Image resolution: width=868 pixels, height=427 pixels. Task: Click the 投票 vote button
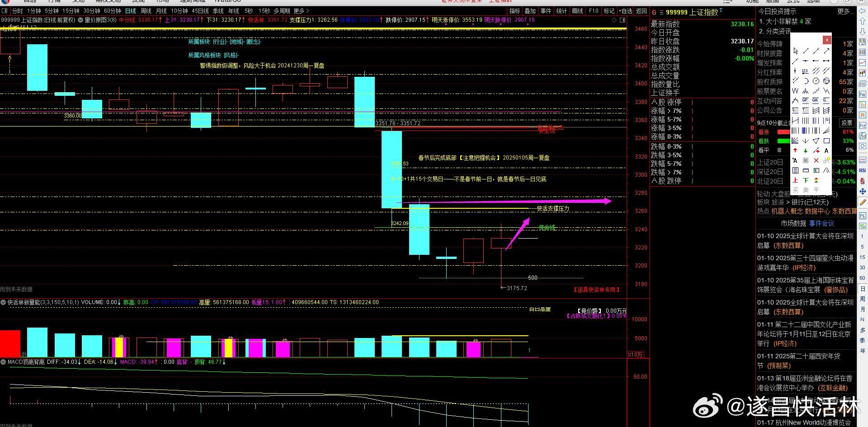tap(846, 123)
